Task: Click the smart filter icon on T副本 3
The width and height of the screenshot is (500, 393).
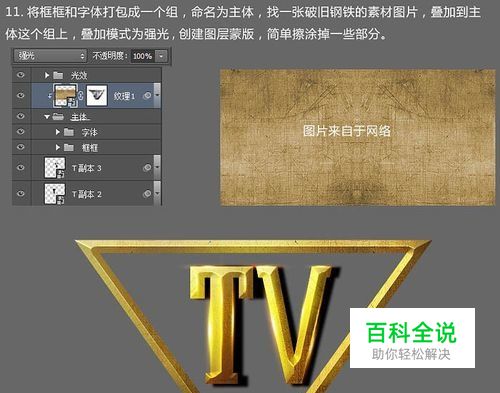Action: 147,168
